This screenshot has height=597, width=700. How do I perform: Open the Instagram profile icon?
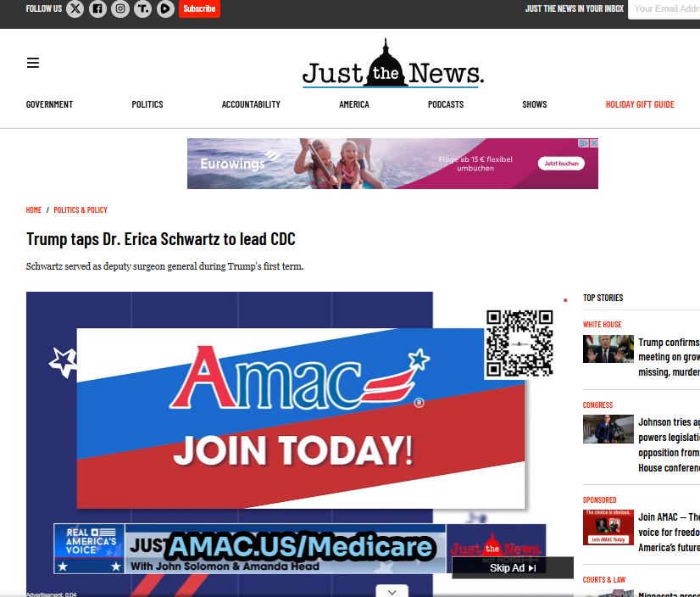121,9
